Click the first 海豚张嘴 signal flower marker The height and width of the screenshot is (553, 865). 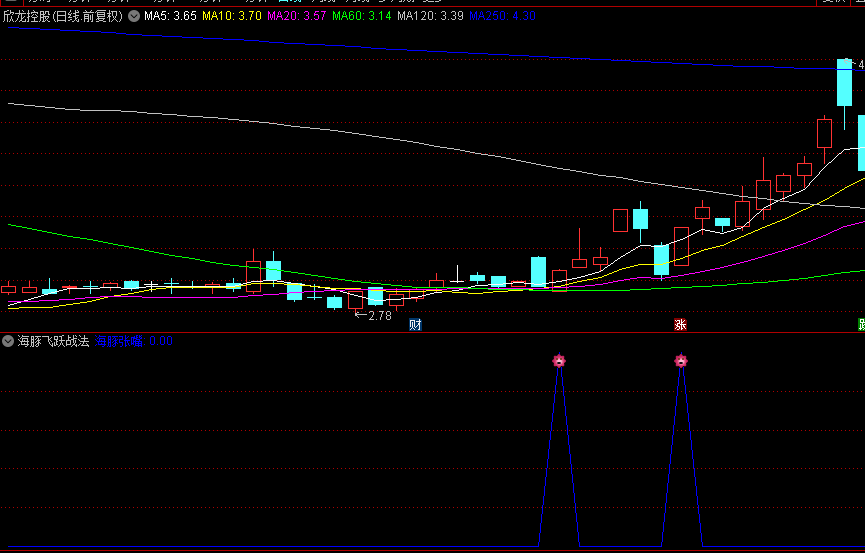point(559,361)
